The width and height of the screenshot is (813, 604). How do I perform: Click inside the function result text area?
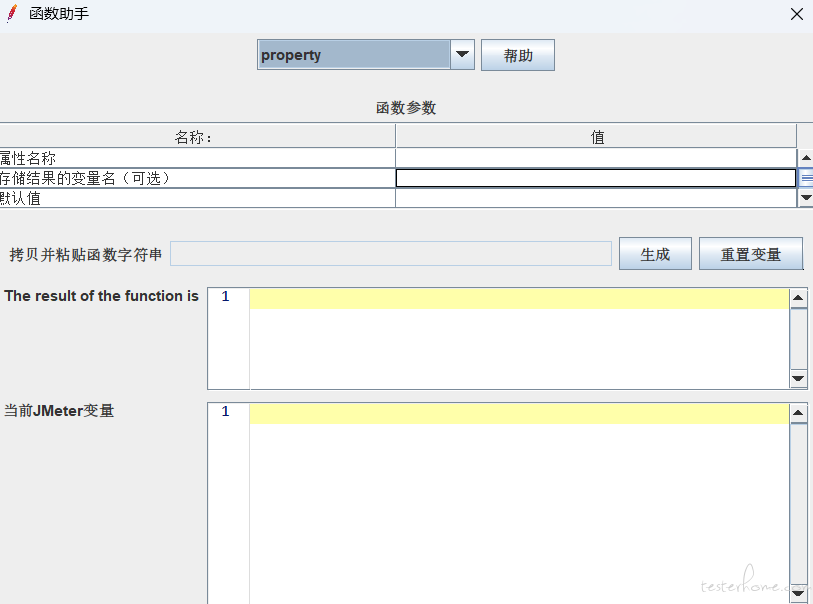(518, 340)
